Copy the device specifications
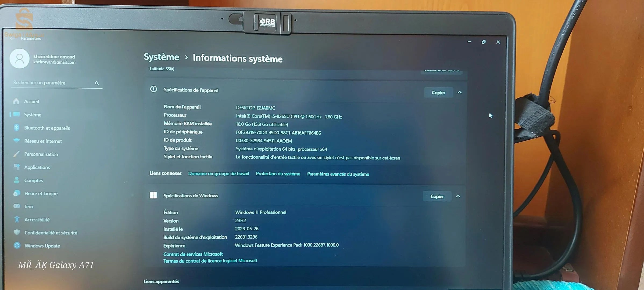The image size is (644, 290). pyautogui.click(x=438, y=92)
